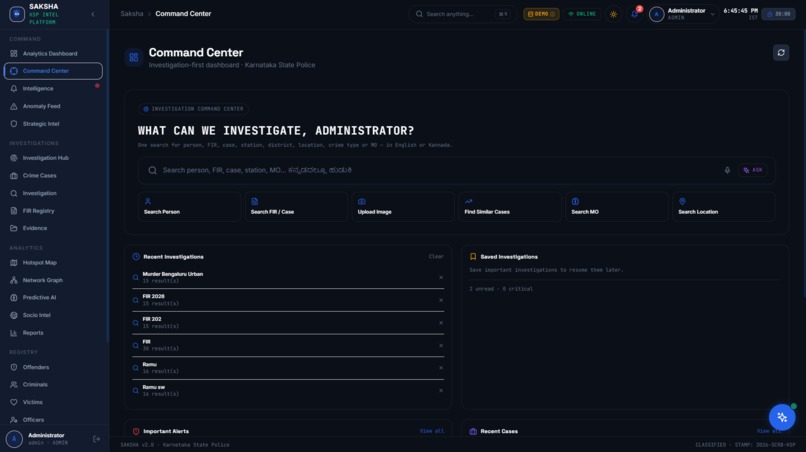Click the Investigation magnifier icon in sidebar

coord(14,193)
